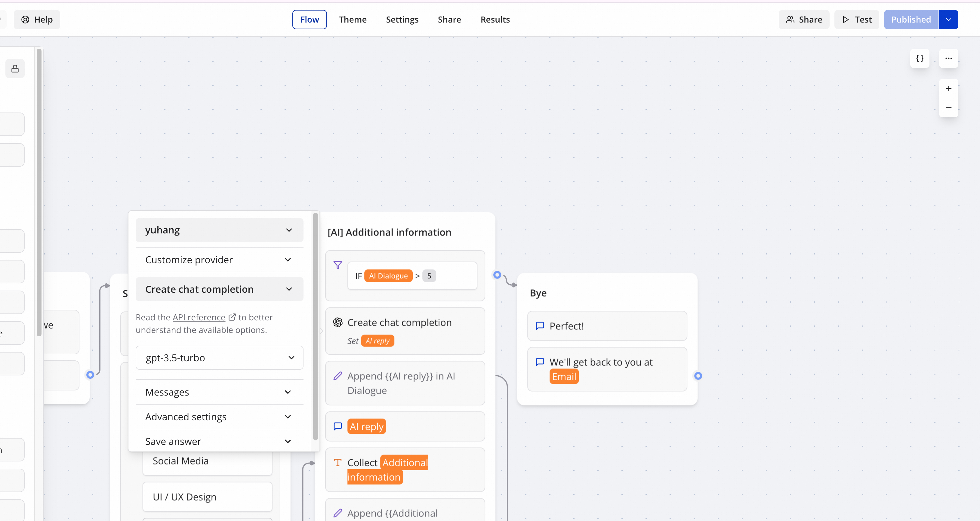980x521 pixels.
Task: Expand the Advanced settings section
Action: point(219,417)
